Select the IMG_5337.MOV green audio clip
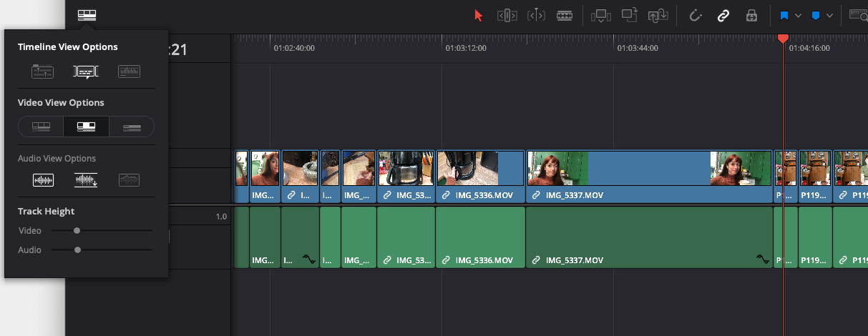This screenshot has height=336, width=868. pyautogui.click(x=649, y=237)
